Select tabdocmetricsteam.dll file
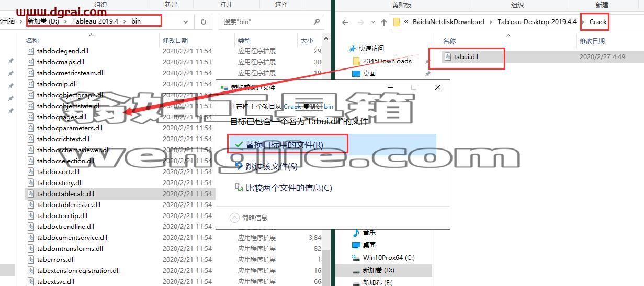This screenshot has width=644, height=286. pos(71,73)
